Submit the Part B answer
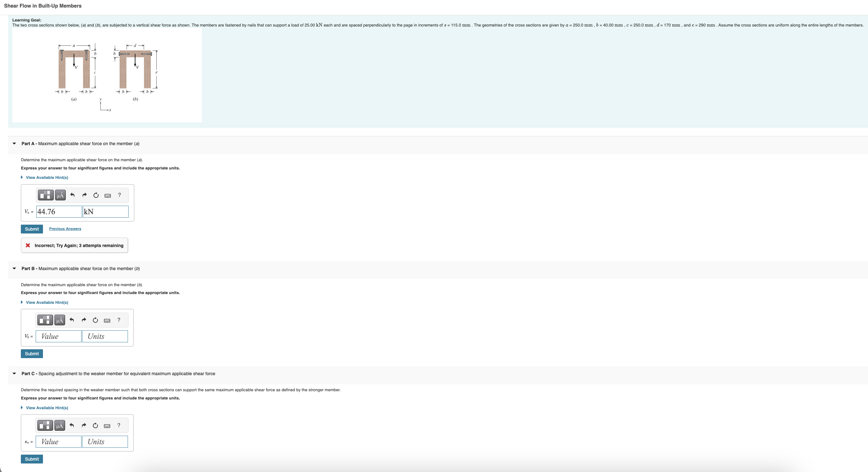Image resolution: width=868 pixels, height=472 pixels. [32, 353]
